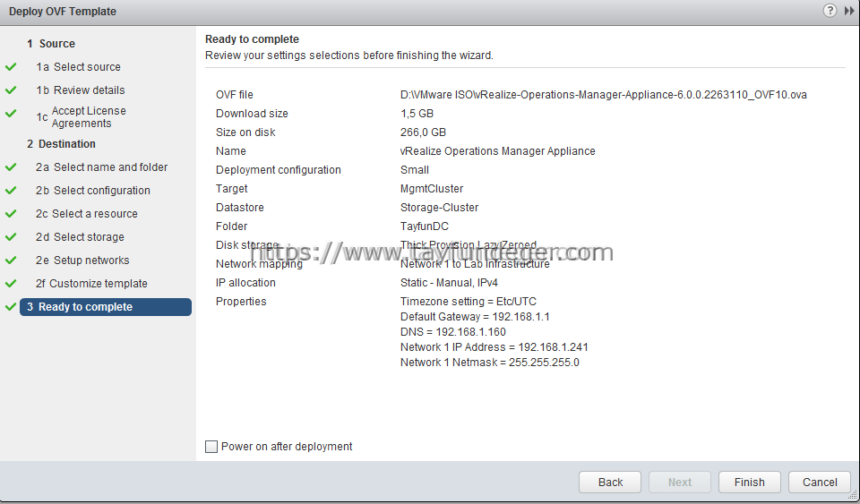Click the Default Gateway = 192.168.1.1 line
Viewport: 860px width, 504px height.
coord(475,317)
